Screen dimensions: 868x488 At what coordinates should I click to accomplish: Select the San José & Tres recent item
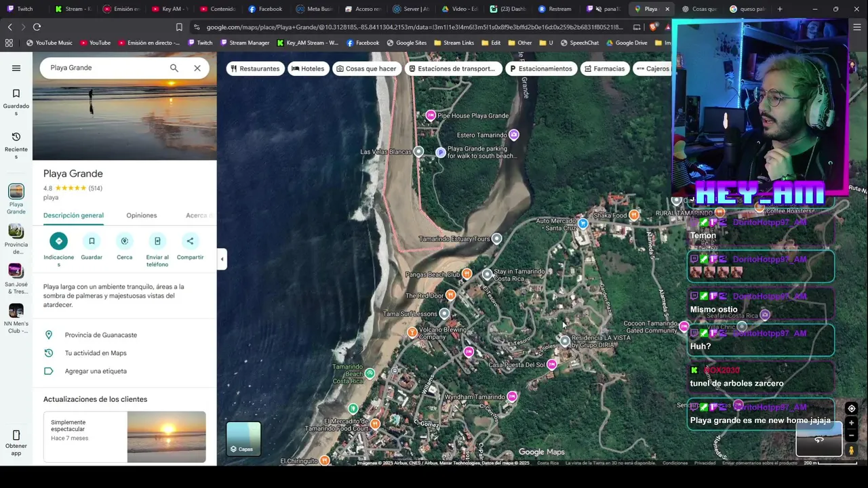tap(16, 279)
